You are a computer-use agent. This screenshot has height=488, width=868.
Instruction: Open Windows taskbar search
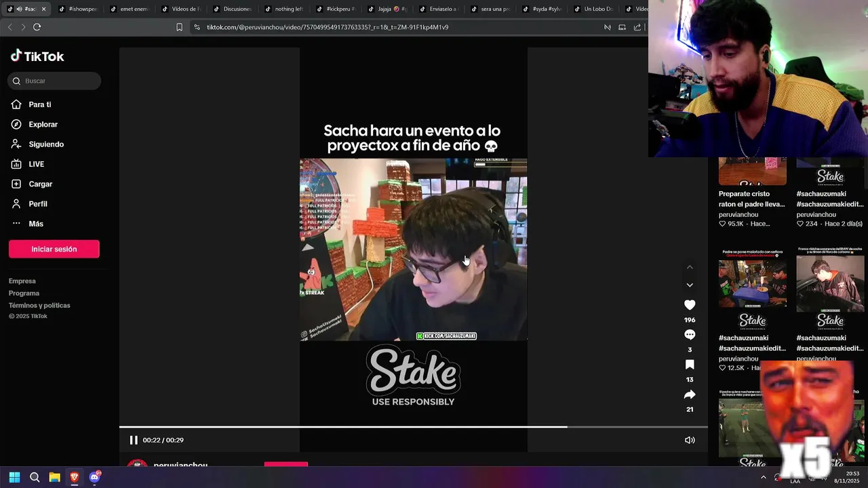35,477
